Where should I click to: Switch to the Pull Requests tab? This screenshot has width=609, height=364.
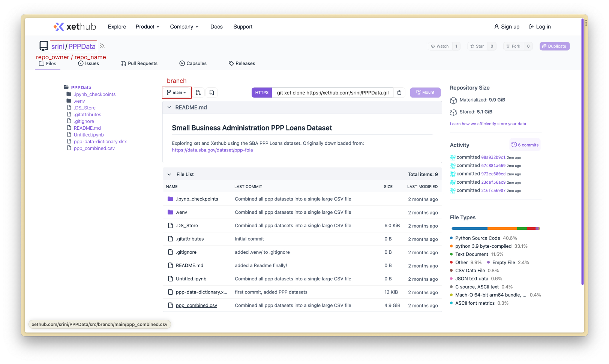point(139,63)
